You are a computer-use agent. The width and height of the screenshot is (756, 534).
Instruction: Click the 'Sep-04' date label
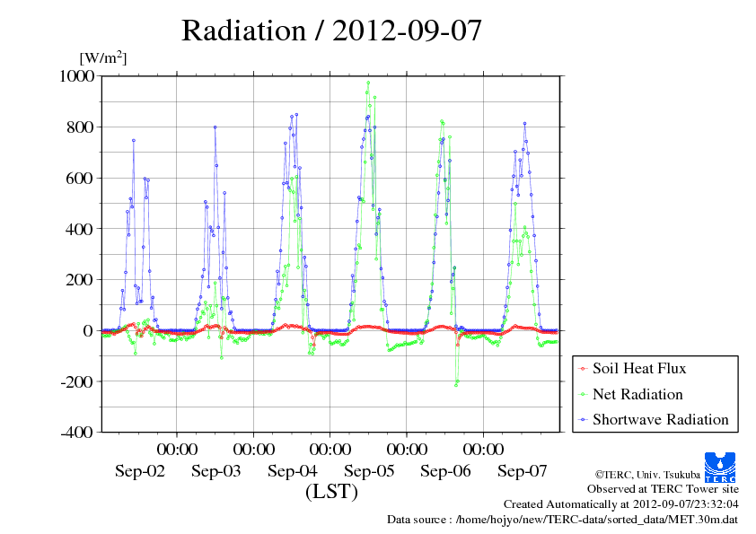click(293, 471)
